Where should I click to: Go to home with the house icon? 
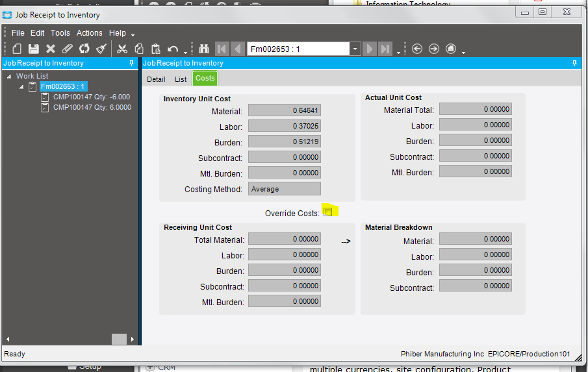tap(451, 49)
